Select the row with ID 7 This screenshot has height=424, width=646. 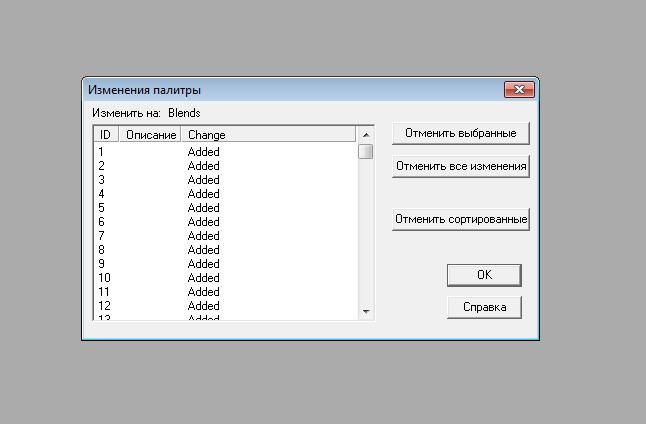point(101,236)
